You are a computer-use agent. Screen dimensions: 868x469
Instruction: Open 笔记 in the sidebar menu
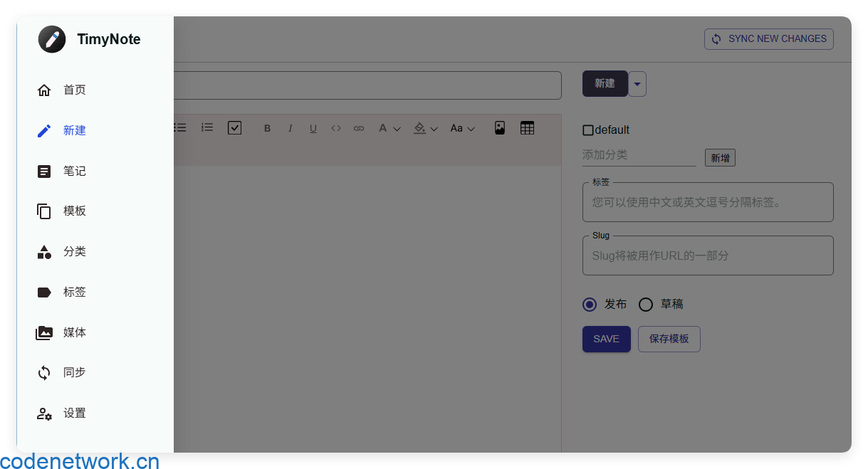coord(74,172)
